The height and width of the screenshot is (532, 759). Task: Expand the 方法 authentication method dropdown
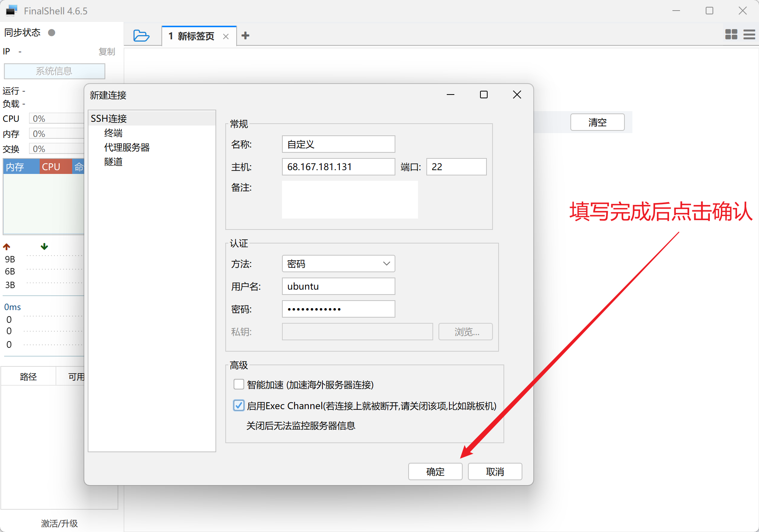coord(338,264)
